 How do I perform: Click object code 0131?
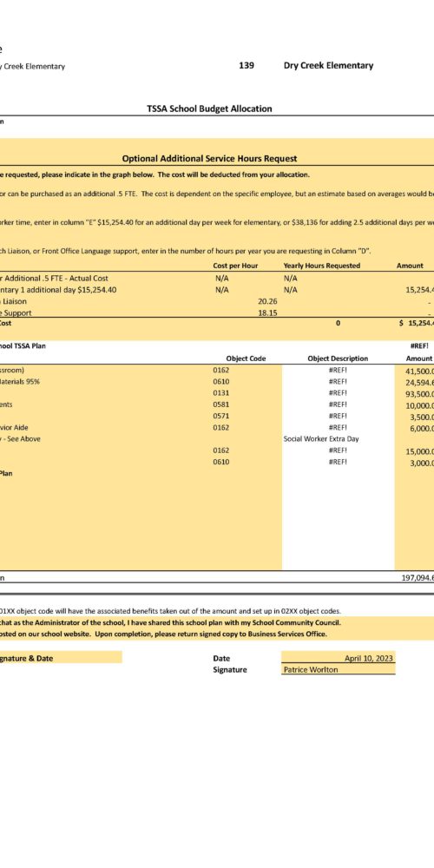click(220, 393)
